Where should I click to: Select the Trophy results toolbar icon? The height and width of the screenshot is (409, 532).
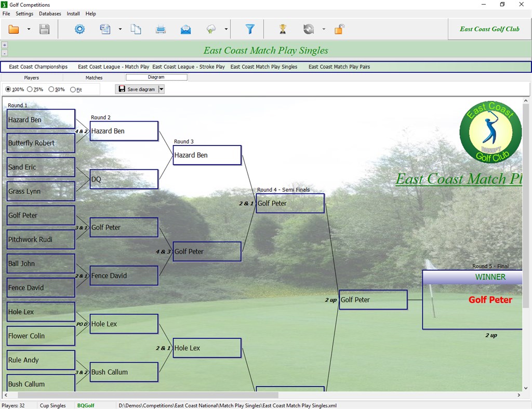coord(283,29)
